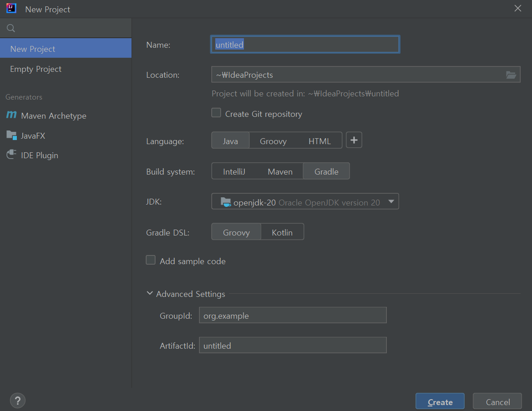The width and height of the screenshot is (532, 411).
Task: Close the New Project dialog
Action: click(518, 9)
